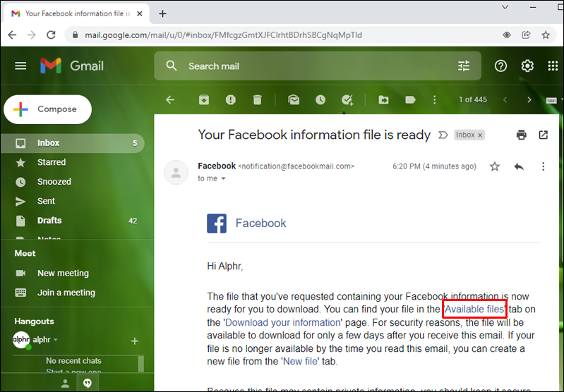564x392 pixels.
Task: Click the Facebook header link
Action: coord(260,223)
